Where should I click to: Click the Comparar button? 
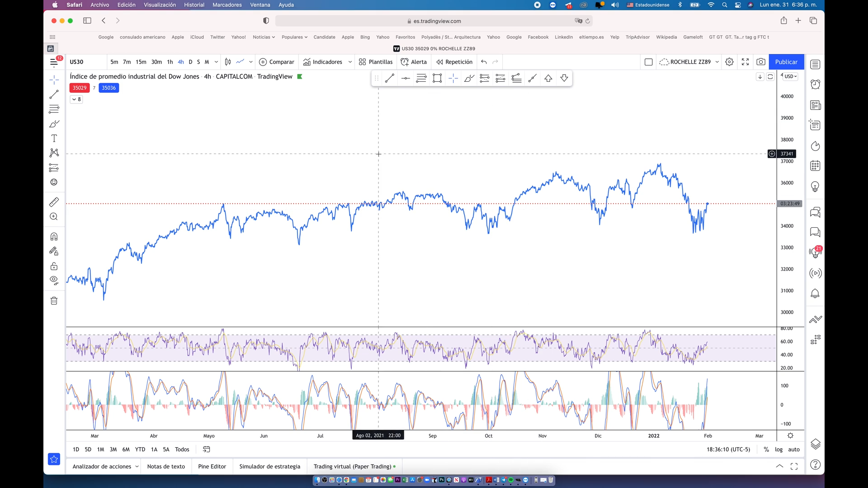tap(277, 62)
